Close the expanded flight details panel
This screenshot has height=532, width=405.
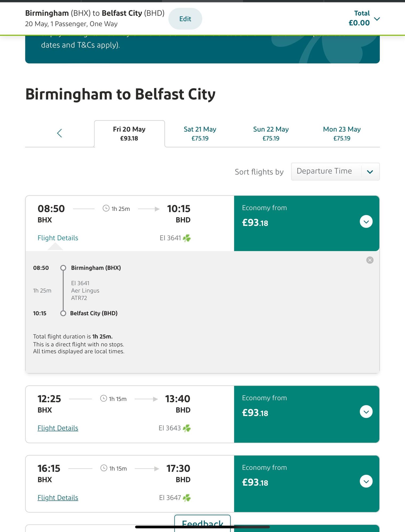click(370, 260)
